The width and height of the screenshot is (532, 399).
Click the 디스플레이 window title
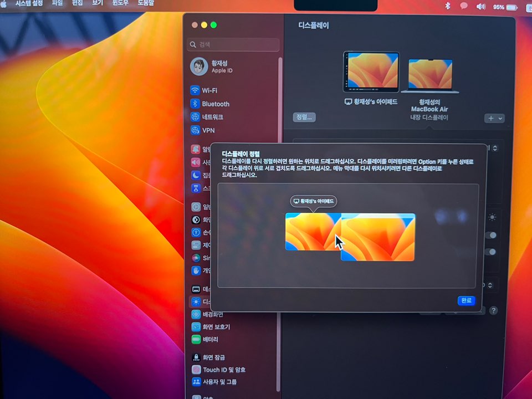pos(314,25)
